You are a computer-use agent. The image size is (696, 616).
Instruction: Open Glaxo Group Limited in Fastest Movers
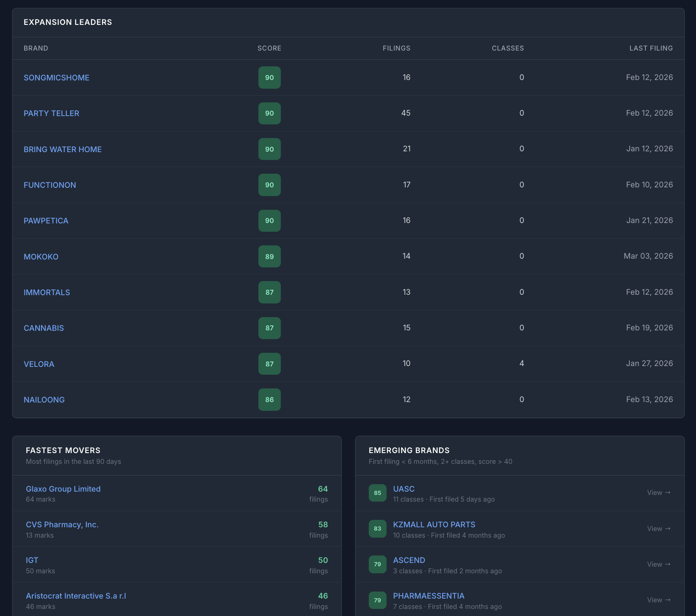[x=63, y=489]
